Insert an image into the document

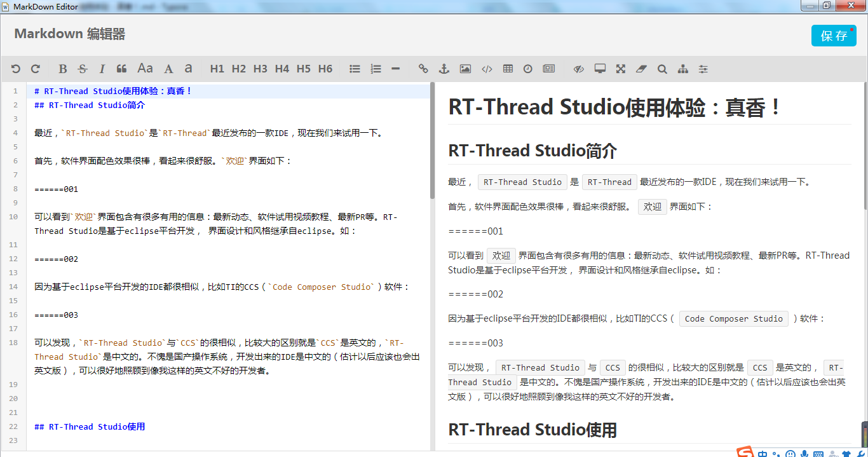[x=465, y=68]
